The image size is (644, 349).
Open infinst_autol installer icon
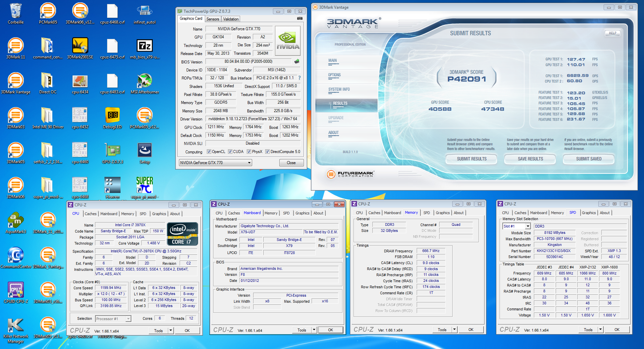tap(145, 13)
